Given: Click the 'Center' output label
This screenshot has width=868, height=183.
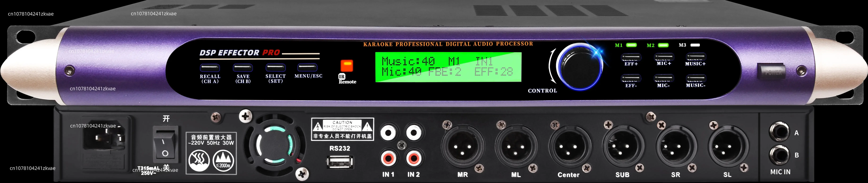Looking at the screenshot, I should (568, 175).
